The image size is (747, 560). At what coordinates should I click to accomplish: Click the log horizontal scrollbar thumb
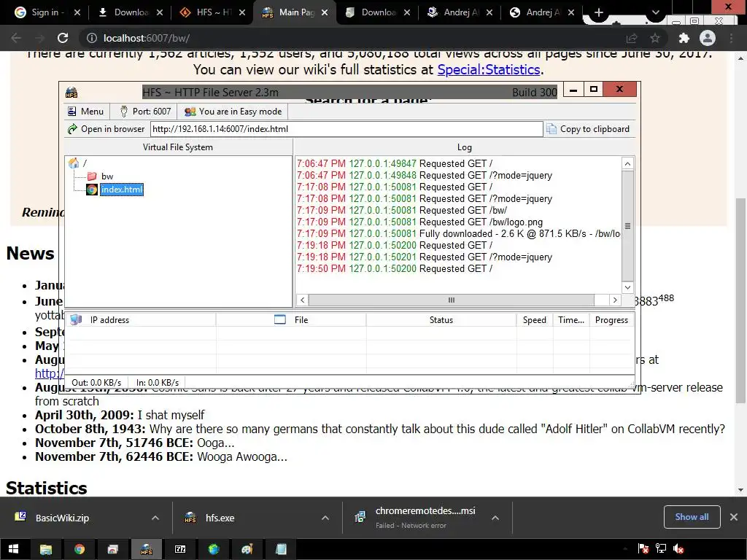coord(451,300)
